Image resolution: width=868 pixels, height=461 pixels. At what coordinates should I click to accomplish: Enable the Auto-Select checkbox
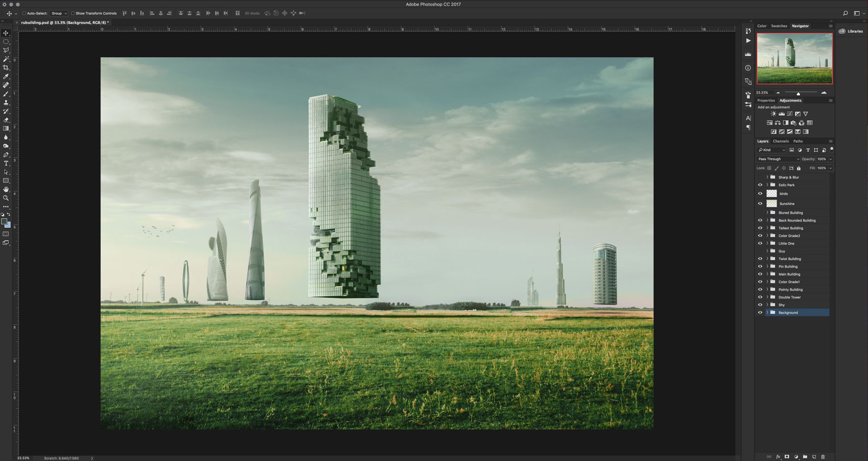(24, 13)
